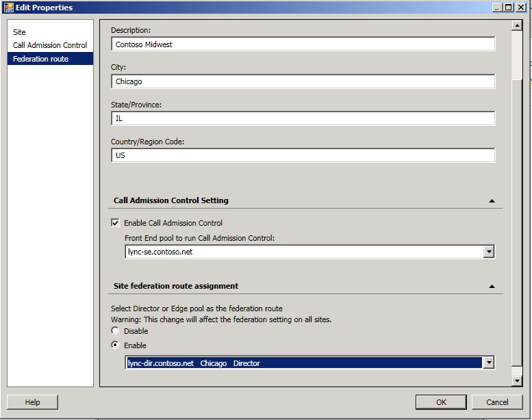
Task: Click OK to confirm changes
Action: coord(441,402)
